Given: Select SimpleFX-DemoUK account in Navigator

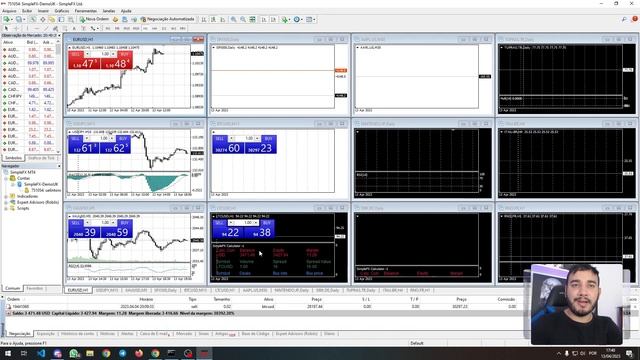Looking at the screenshot, I should pyautogui.click(x=40, y=184).
